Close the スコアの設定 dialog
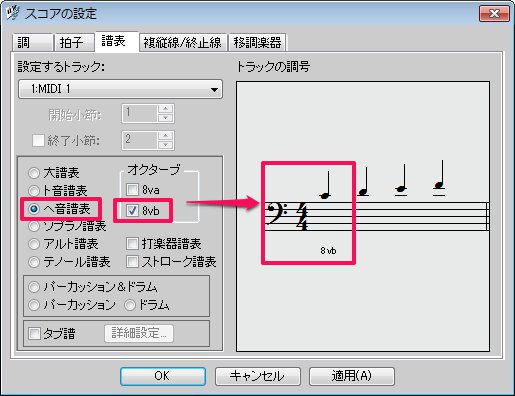Screen dimensions: 515x396 tap(494, 14)
